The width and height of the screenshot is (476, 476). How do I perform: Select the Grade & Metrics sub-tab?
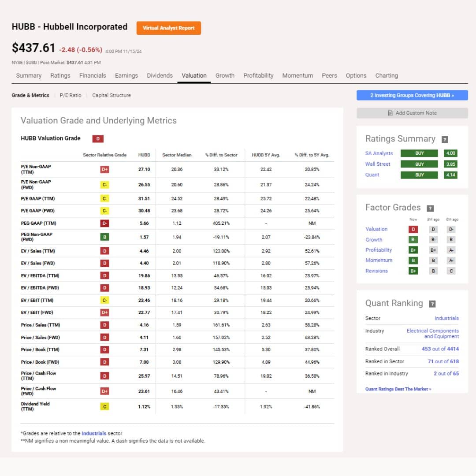30,95
